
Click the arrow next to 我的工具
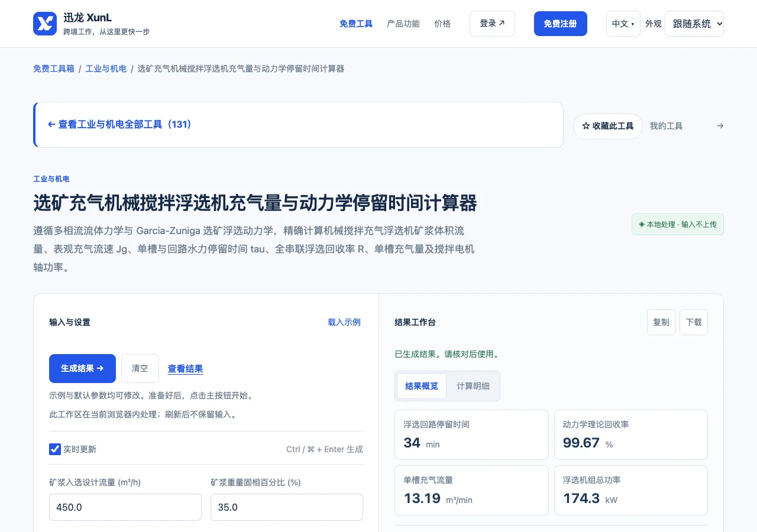(x=720, y=126)
